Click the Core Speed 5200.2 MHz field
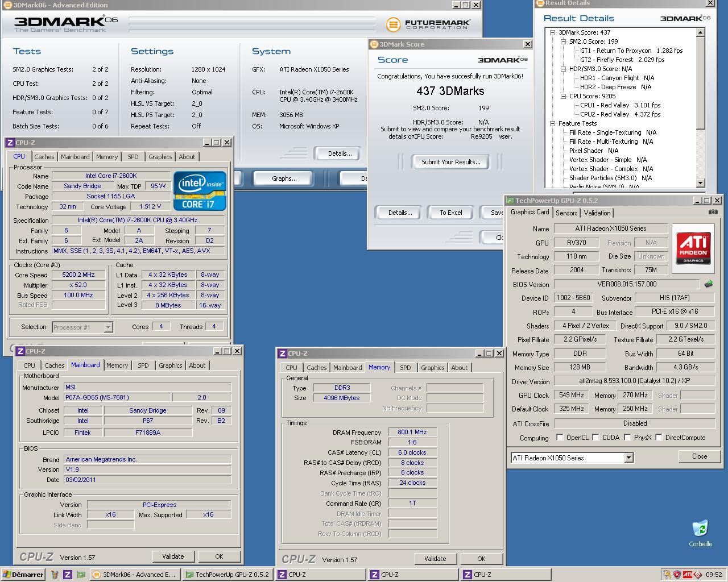Image resolution: width=728 pixels, height=582 pixels. (x=78, y=275)
